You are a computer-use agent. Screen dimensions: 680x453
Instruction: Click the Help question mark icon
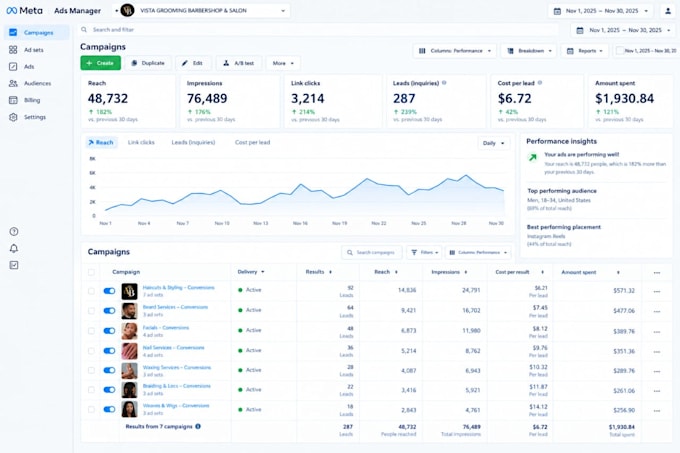(x=14, y=231)
